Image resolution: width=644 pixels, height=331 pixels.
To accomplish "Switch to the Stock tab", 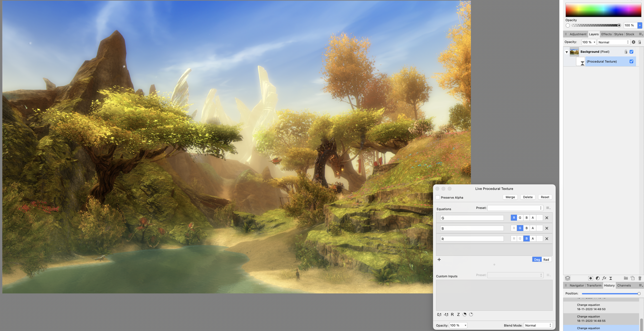I will (630, 34).
